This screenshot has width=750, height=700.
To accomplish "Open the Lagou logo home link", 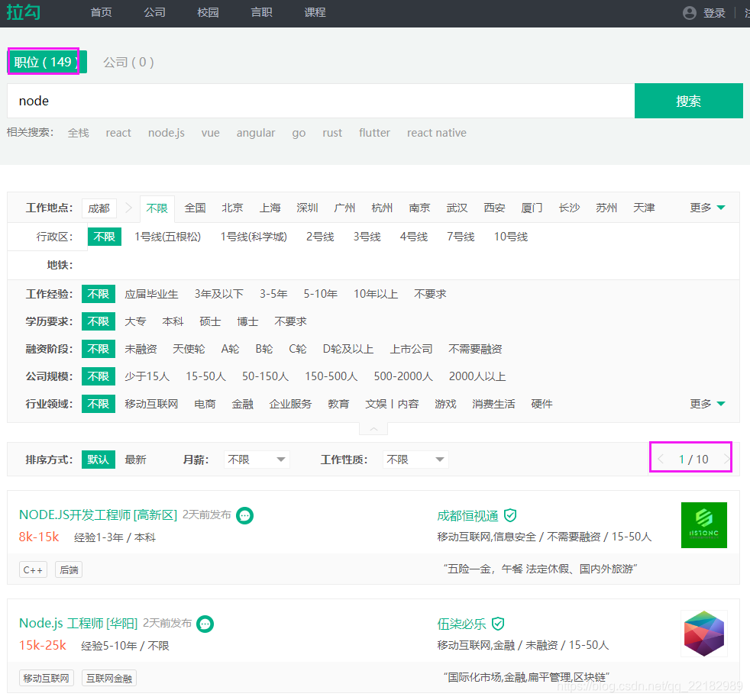I will [x=24, y=12].
